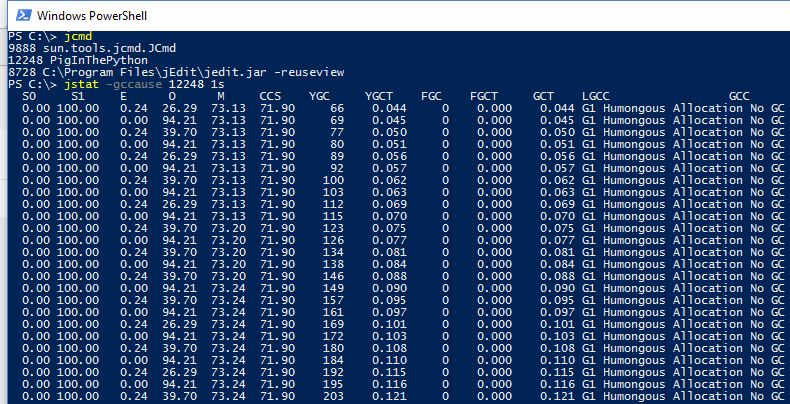Click the YGC value 180
The image size is (790, 404).
(x=334, y=348)
